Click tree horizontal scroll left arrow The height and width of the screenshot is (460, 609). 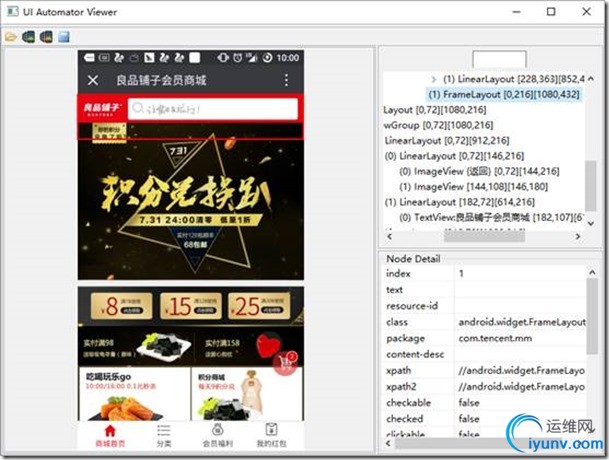click(x=390, y=236)
